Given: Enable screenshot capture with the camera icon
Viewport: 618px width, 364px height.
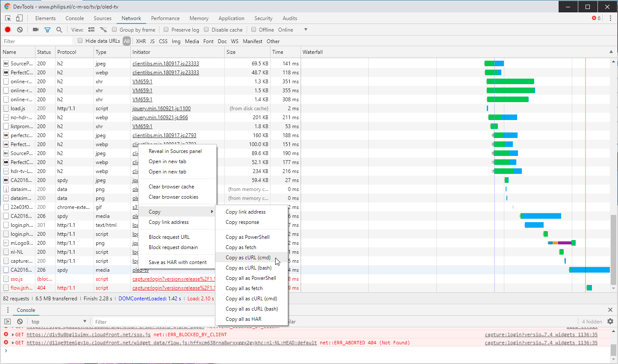Looking at the screenshot, I should point(35,29).
